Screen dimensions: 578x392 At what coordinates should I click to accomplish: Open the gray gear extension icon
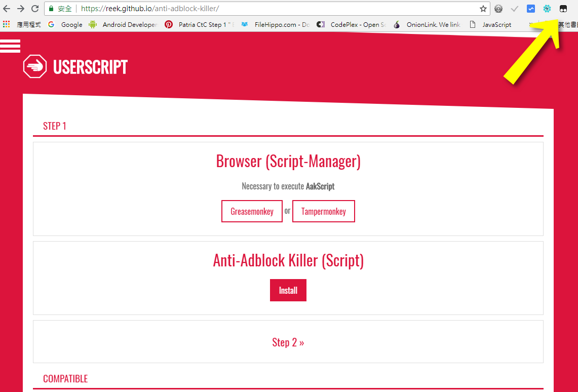(498, 9)
